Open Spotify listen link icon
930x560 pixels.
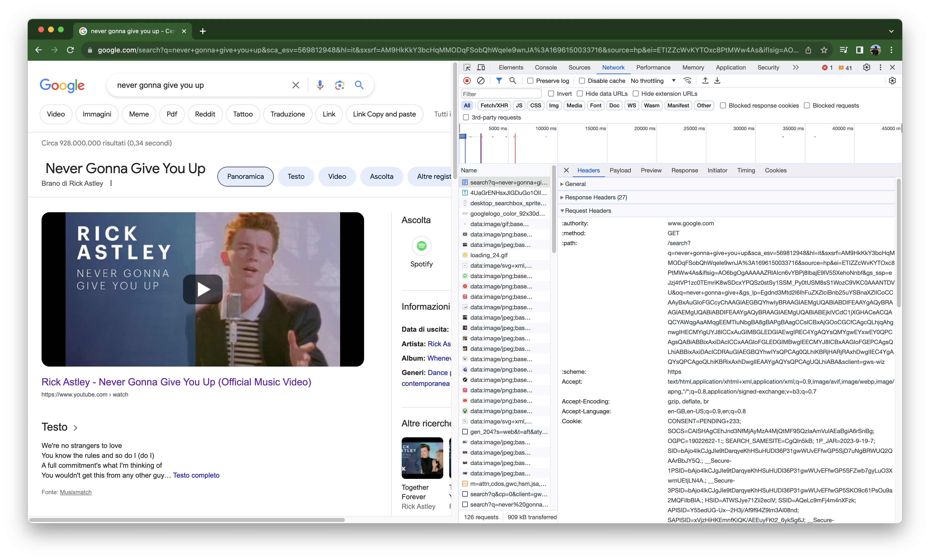point(421,246)
